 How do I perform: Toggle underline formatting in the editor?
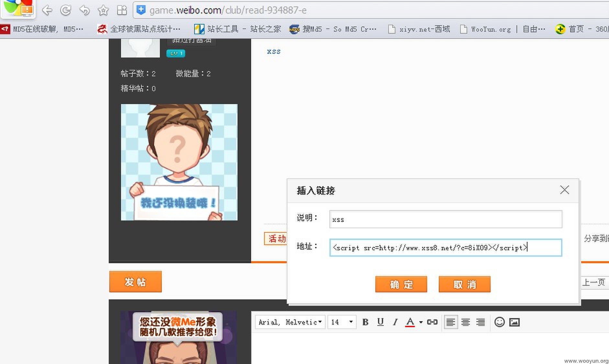380,322
